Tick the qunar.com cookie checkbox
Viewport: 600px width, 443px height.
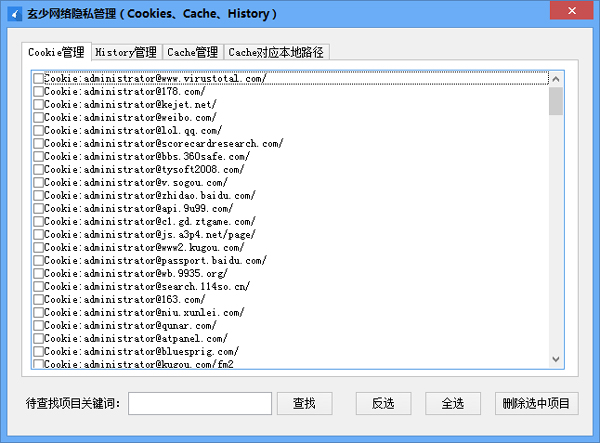point(38,326)
